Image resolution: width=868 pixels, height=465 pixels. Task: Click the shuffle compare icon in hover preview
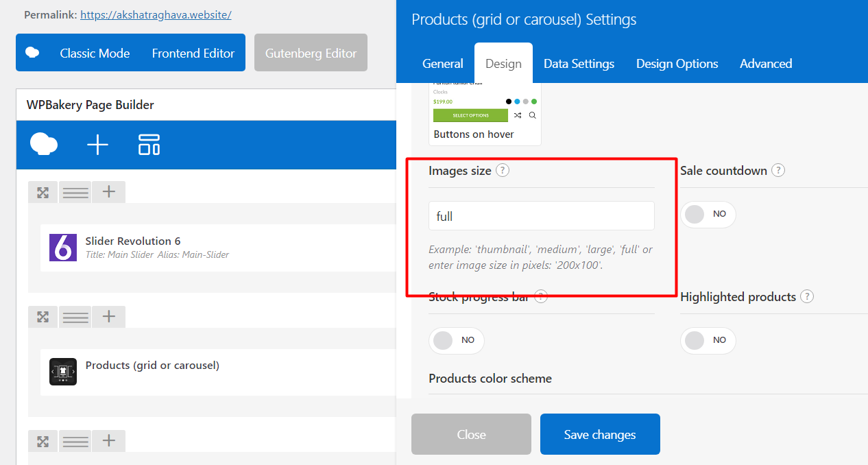tap(518, 115)
